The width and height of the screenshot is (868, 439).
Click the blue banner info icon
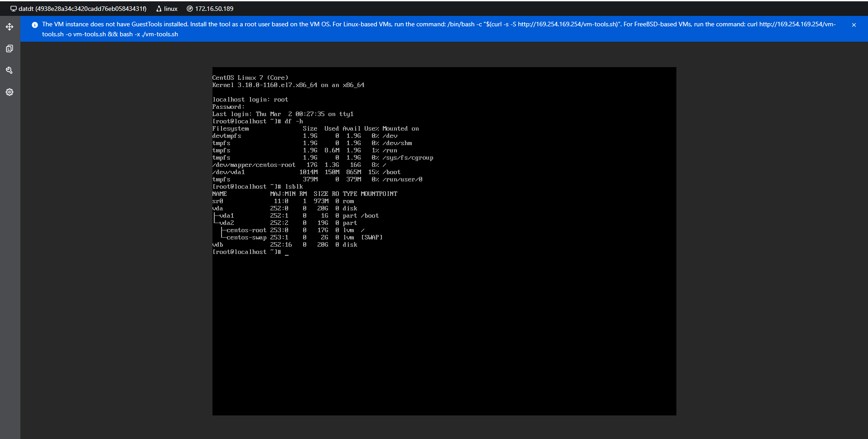35,25
